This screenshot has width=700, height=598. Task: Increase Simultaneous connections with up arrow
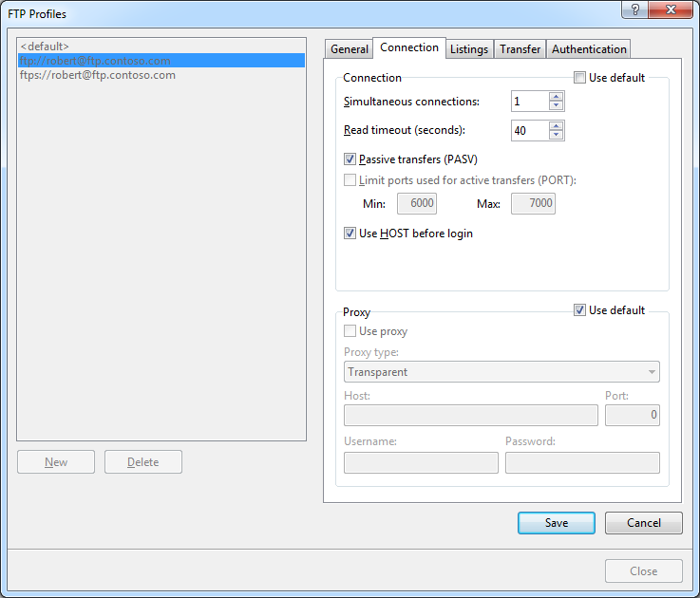(x=557, y=97)
